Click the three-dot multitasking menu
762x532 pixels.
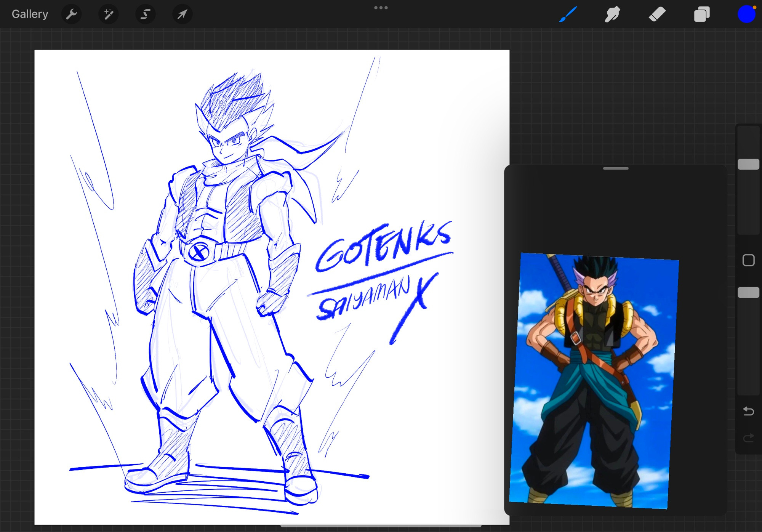click(381, 8)
